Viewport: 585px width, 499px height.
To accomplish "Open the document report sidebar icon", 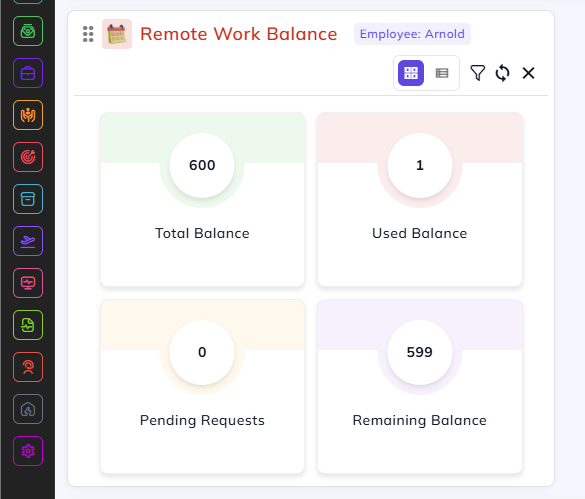I will point(28,325).
